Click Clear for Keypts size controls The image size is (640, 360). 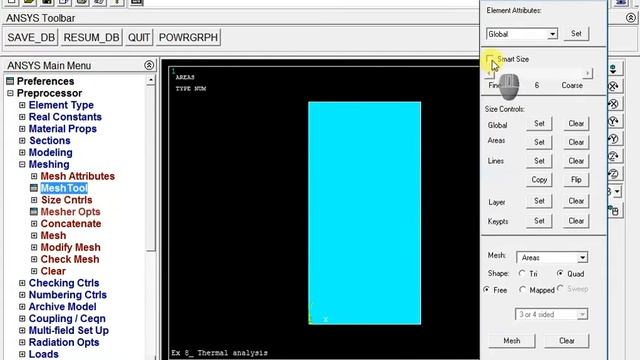coord(576,221)
